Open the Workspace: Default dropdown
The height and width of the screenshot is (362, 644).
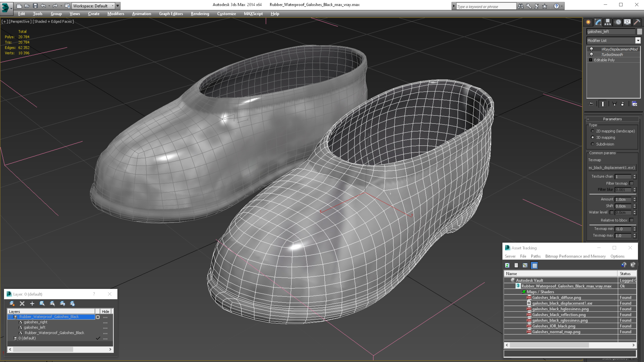tap(93, 6)
